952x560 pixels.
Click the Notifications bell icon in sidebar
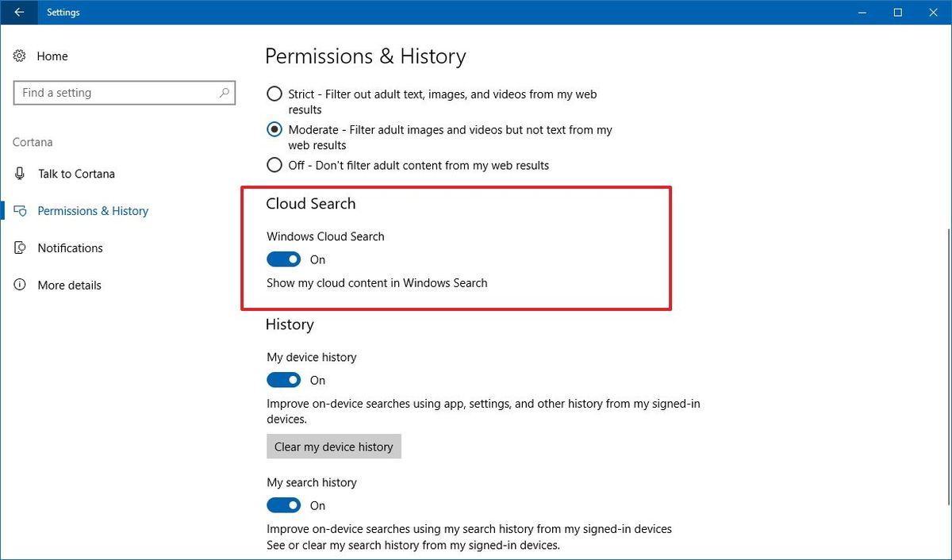tap(20, 247)
